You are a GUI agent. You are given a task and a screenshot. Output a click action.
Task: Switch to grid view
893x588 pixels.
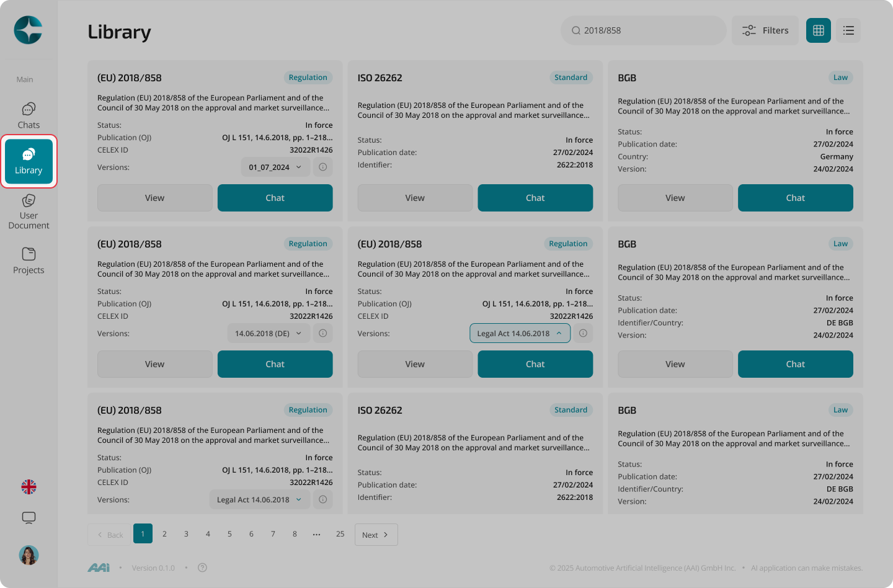coord(819,30)
